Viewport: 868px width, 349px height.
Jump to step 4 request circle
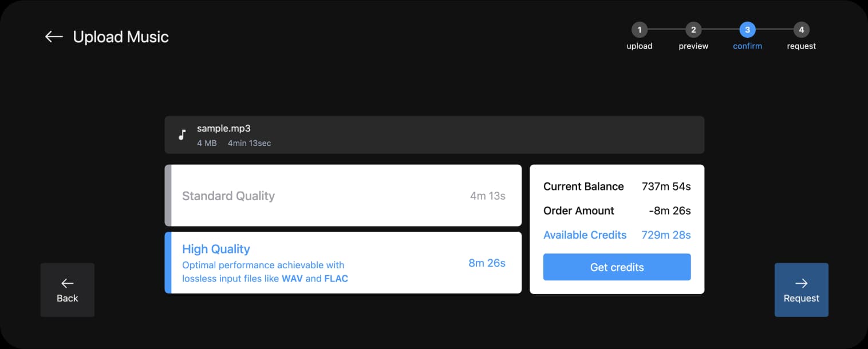pyautogui.click(x=801, y=30)
